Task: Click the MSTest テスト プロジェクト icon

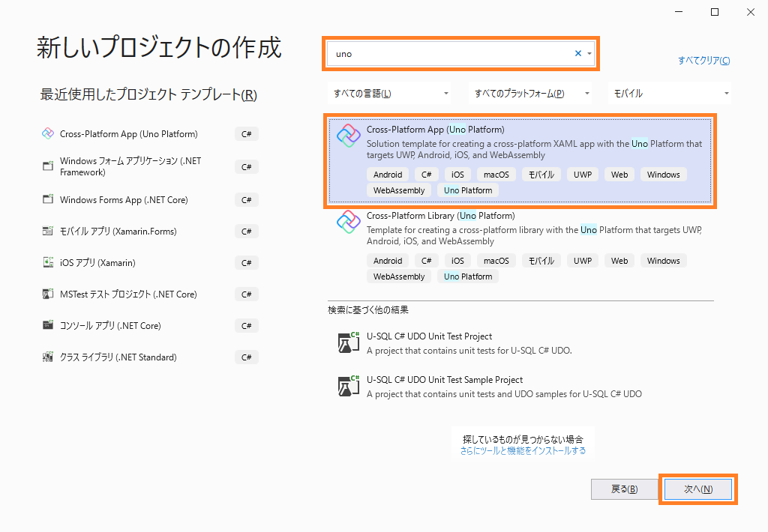Action: (48, 294)
